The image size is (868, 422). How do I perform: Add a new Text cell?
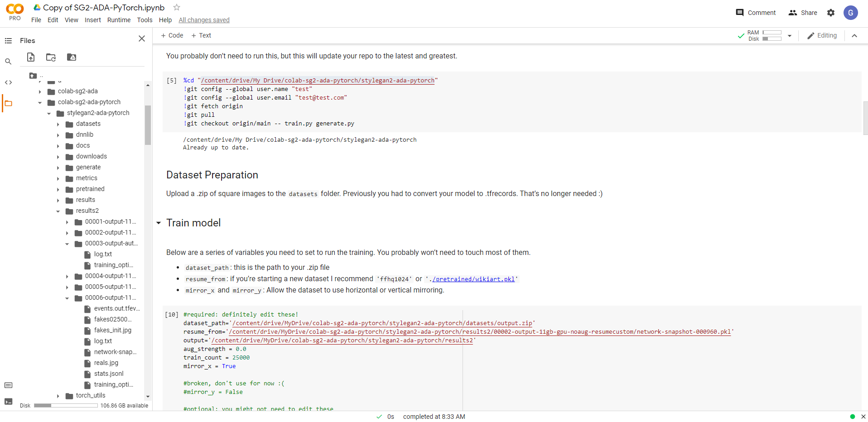click(x=201, y=35)
